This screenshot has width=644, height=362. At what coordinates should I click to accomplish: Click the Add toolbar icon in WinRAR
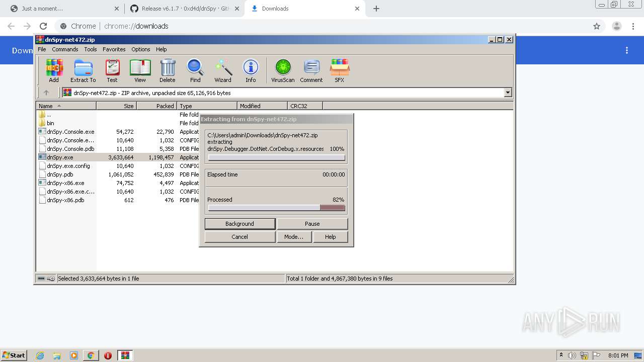coord(54,70)
